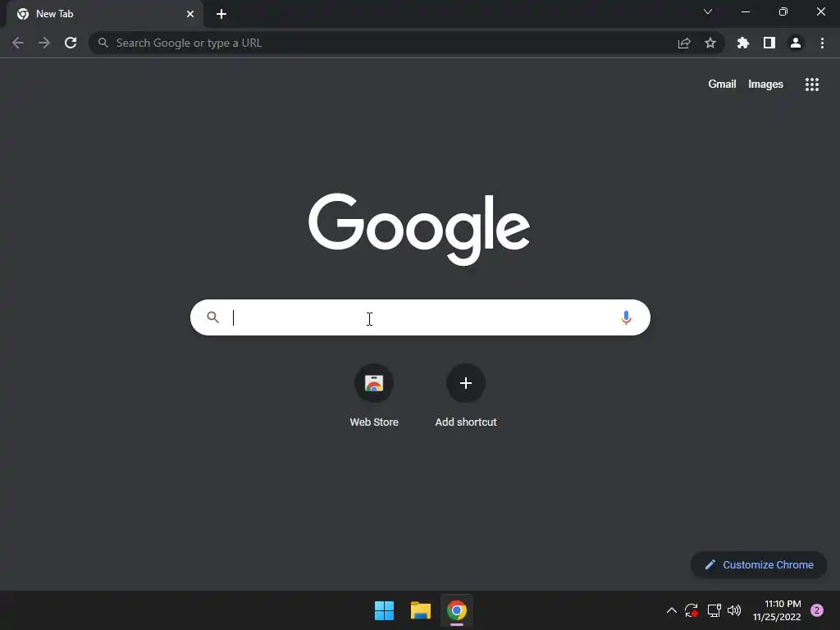The image size is (840, 630).
Task: Open the Web Store shortcut
Action: tap(374, 395)
